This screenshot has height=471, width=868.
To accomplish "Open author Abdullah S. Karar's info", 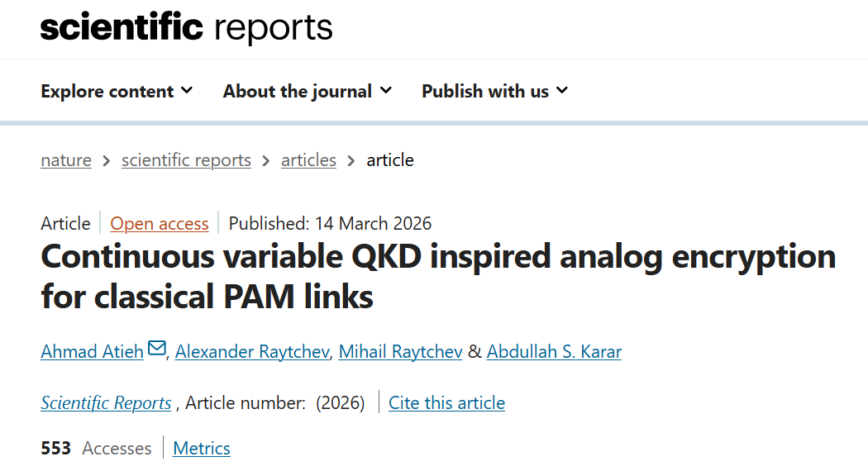I will tap(554, 352).
